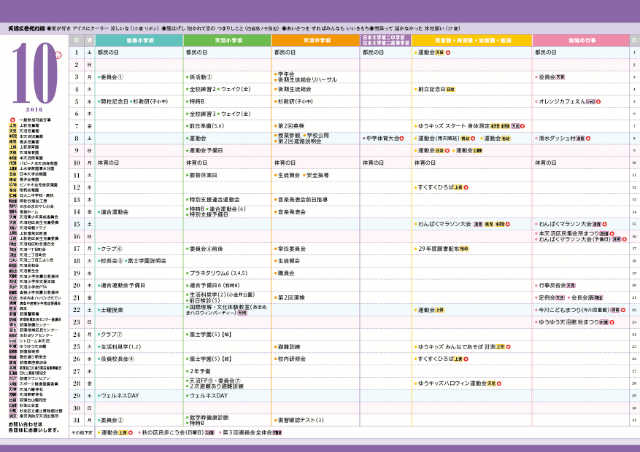Select 都民の日 in the green column
This screenshot has height=452, width=640.
(196, 52)
